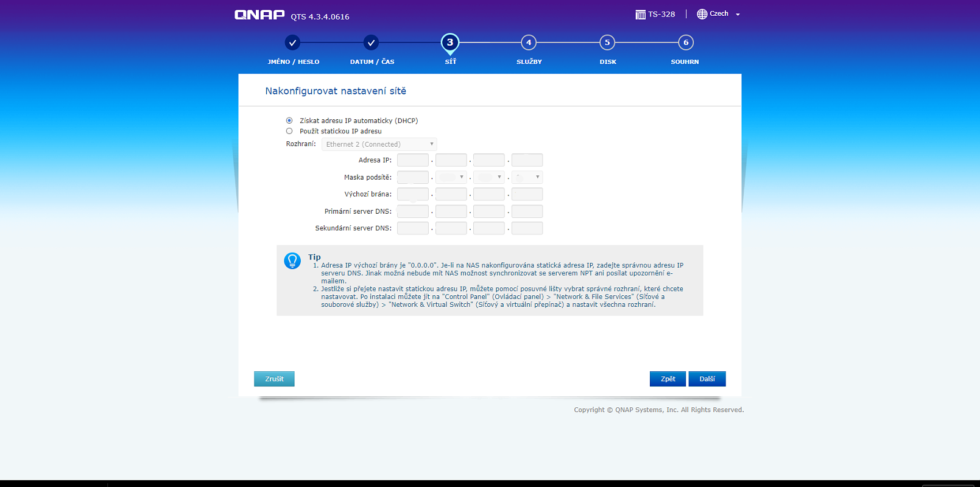Image resolution: width=980 pixels, height=487 pixels.
Task: Click the completed step 1 checkmark circle
Action: [x=292, y=43]
